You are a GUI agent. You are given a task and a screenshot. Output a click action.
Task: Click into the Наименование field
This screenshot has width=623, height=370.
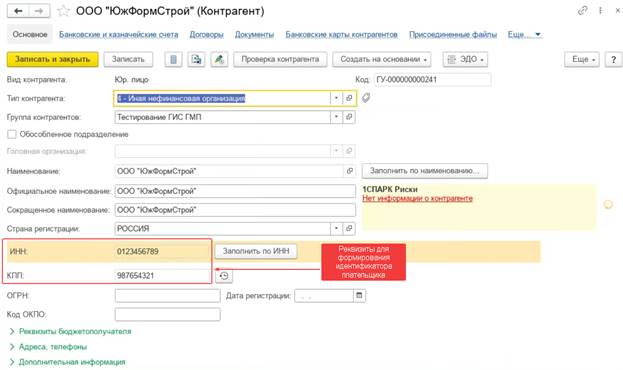click(x=229, y=171)
